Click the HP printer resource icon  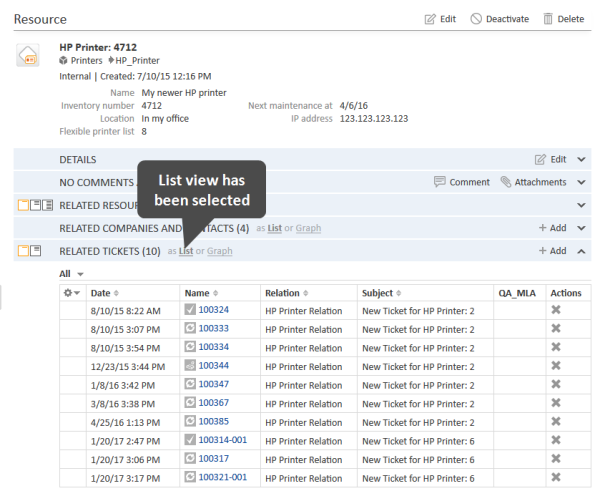tap(28, 55)
